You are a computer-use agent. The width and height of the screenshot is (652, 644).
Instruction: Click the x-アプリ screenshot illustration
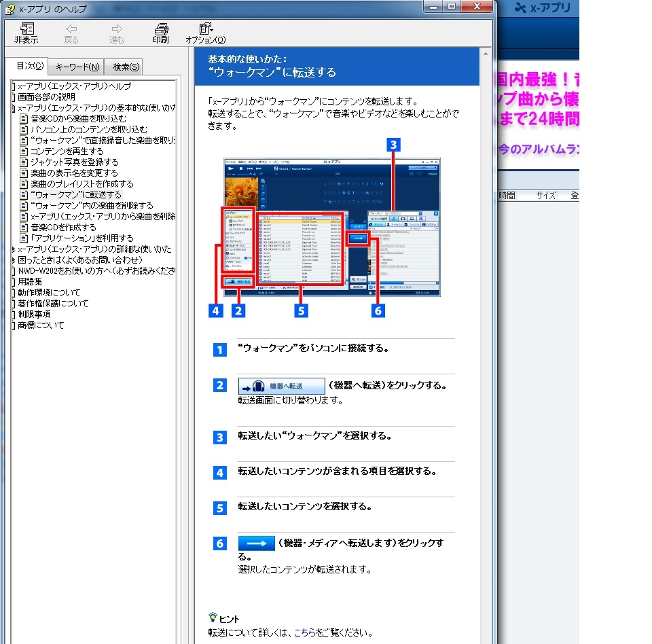tap(332, 227)
